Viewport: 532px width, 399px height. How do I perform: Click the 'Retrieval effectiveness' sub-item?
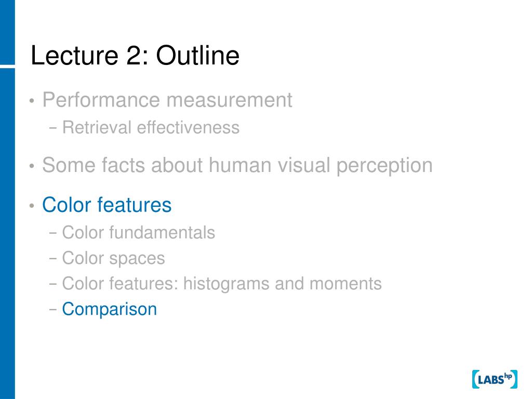coord(151,128)
